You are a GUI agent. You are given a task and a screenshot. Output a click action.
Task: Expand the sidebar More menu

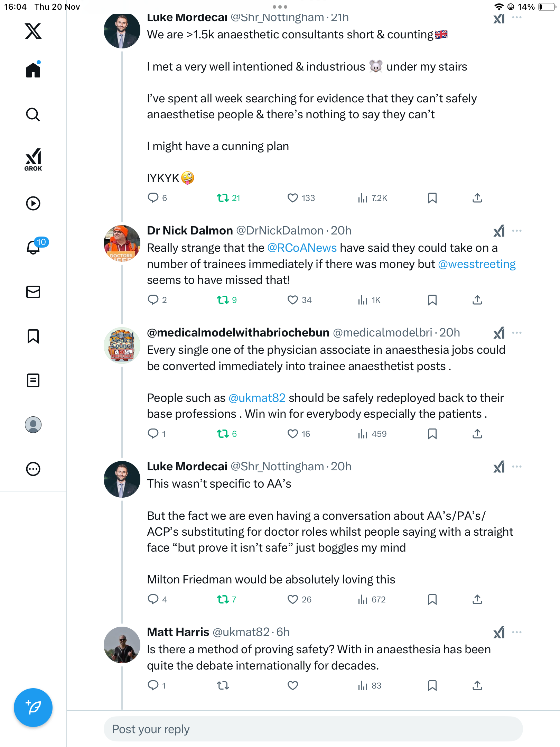pos(33,469)
